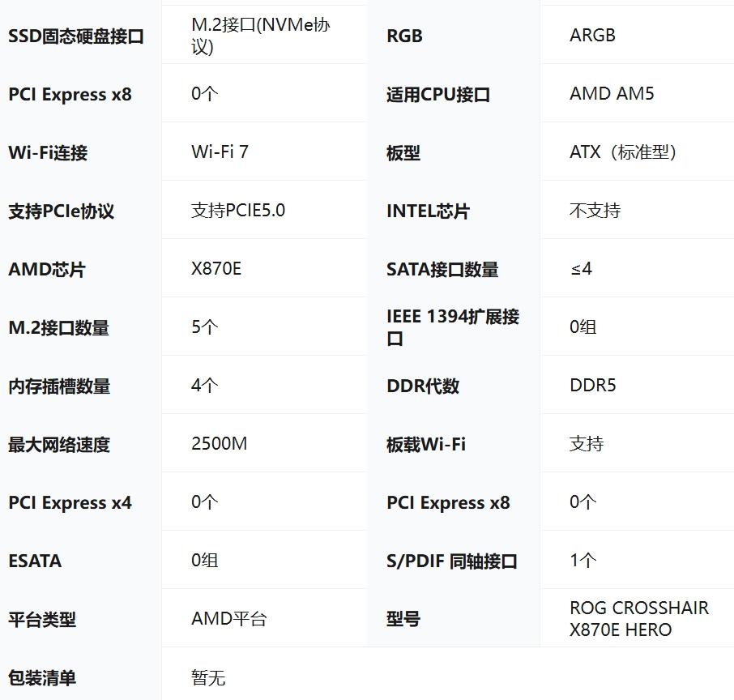The width and height of the screenshot is (734, 700).
Task: Select the 适用CPU接口 label
Action: coord(438,94)
